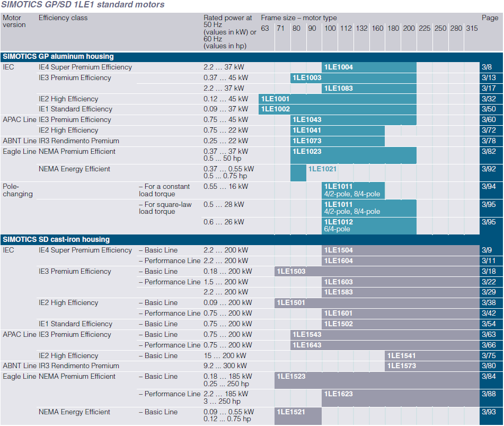The width and height of the screenshot is (504, 426).
Task: Click the 1LE1023 Eagle Line bar
Action: [353, 155]
